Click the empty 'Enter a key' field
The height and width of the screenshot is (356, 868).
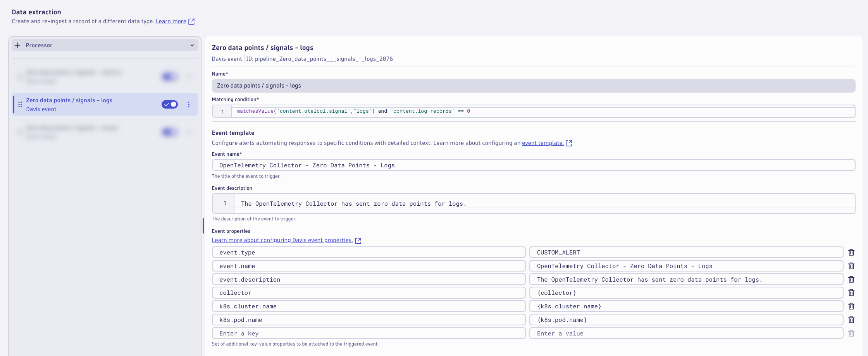pos(369,333)
